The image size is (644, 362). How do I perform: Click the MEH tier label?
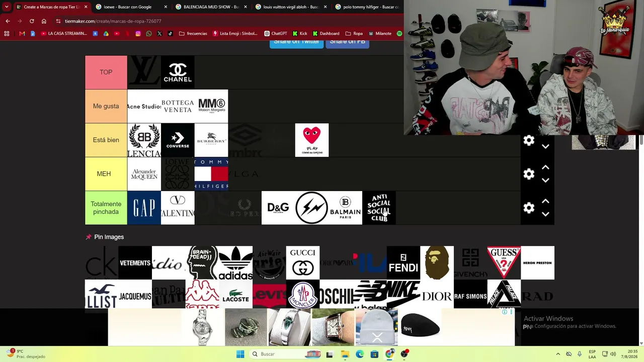coord(106,174)
